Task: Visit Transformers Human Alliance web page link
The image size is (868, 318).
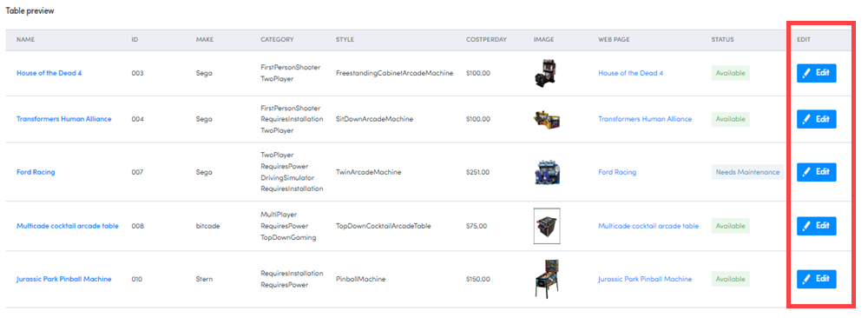Action: coord(645,119)
